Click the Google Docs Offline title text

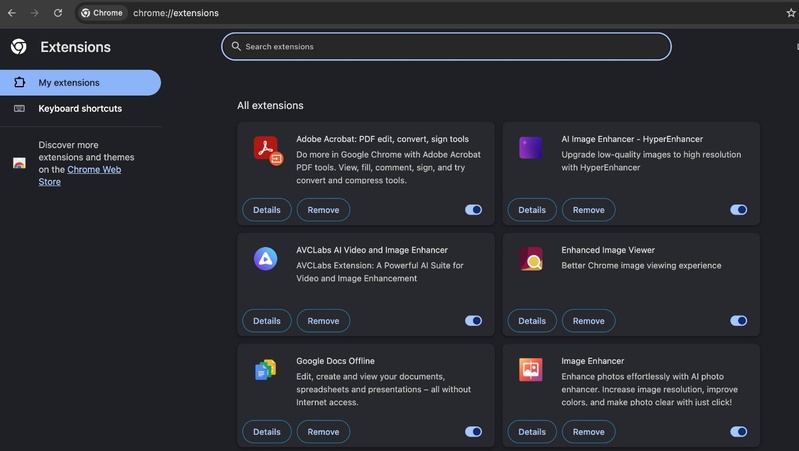[335, 361]
